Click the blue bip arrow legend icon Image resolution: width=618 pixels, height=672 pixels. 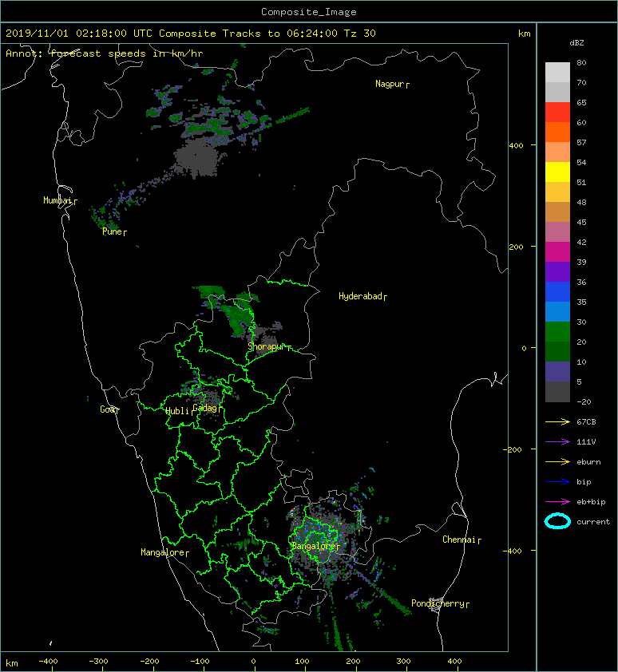[557, 482]
